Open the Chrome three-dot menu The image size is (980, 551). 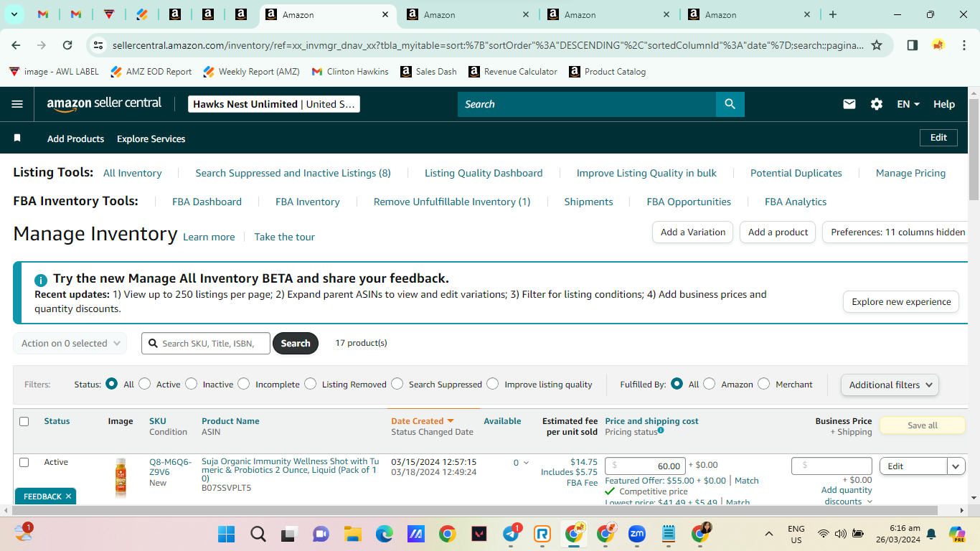964,45
